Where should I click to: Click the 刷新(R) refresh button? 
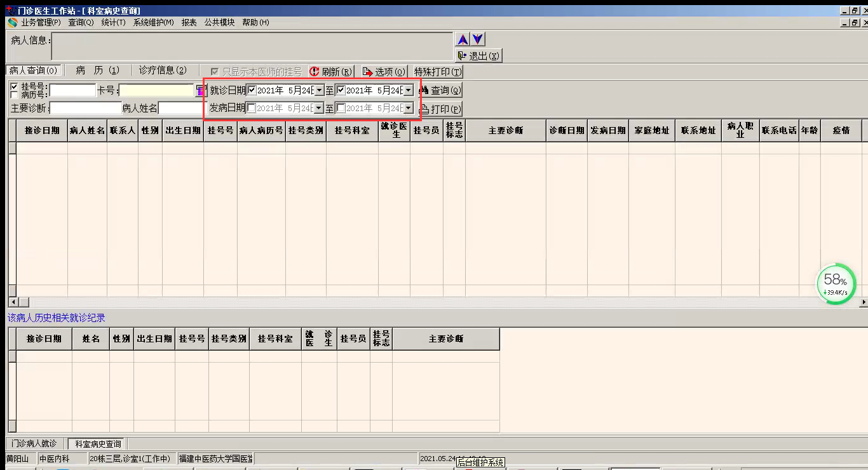click(330, 72)
